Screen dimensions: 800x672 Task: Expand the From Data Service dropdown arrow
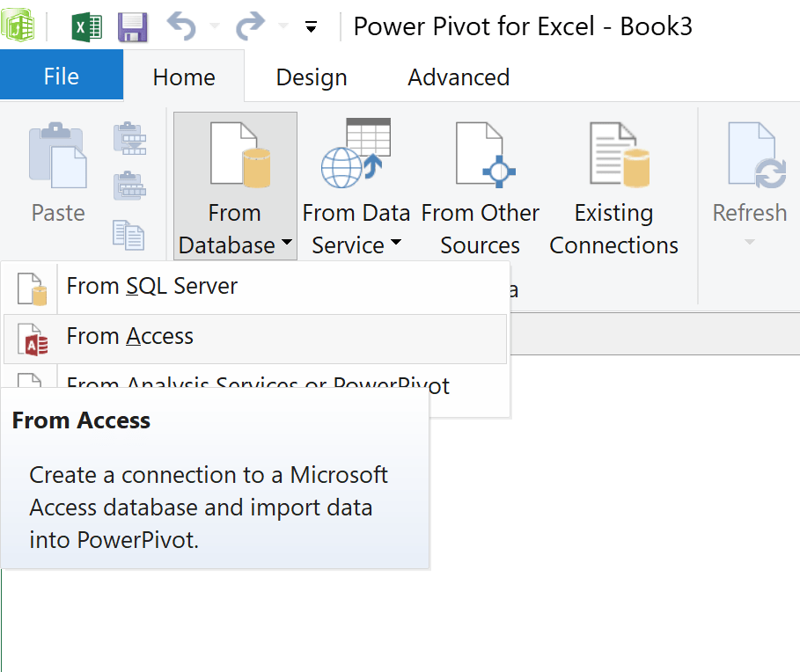tap(396, 242)
